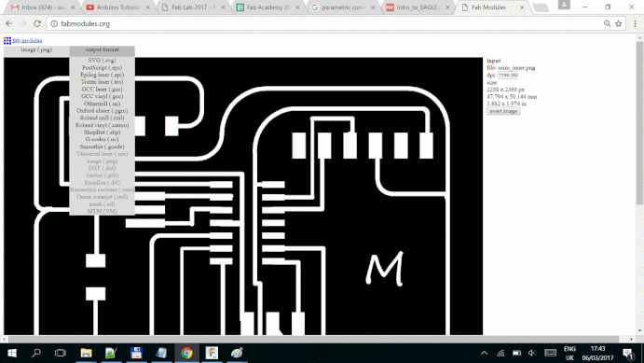Image resolution: width=644 pixels, height=363 pixels.
Task: Switch to the Fab Academy tab
Action: [x=269, y=7]
